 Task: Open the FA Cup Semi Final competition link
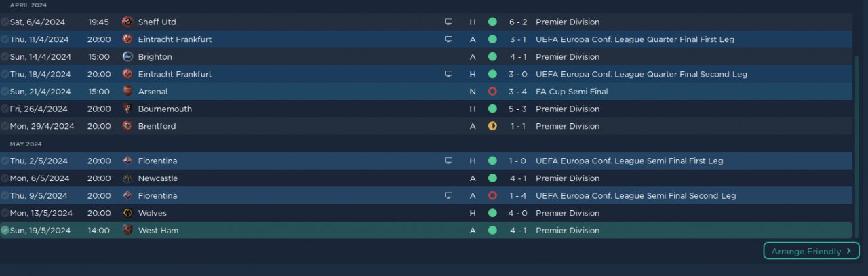click(x=572, y=92)
